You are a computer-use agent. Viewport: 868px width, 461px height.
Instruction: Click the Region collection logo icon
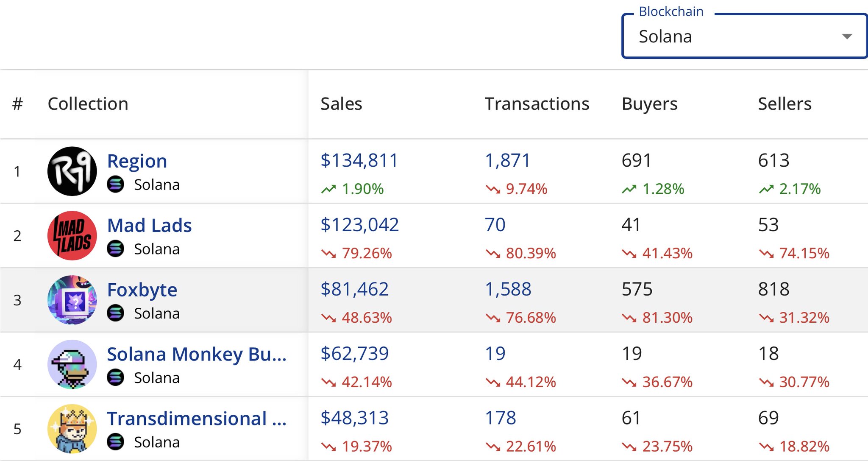click(x=72, y=171)
